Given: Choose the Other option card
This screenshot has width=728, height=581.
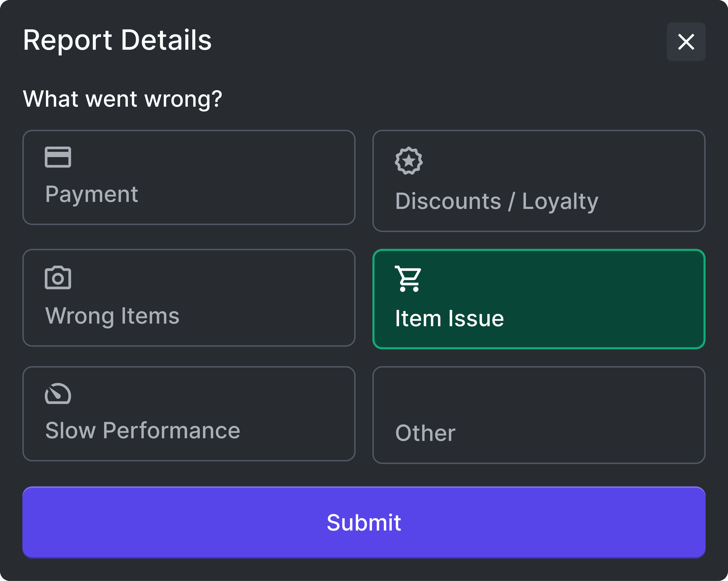Looking at the screenshot, I should (x=539, y=415).
